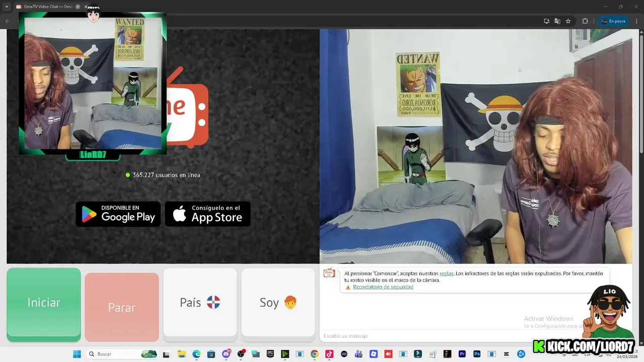Screen dimensions: 644x362
Task: Open TikTok from the taskbar
Action: tap(329, 354)
